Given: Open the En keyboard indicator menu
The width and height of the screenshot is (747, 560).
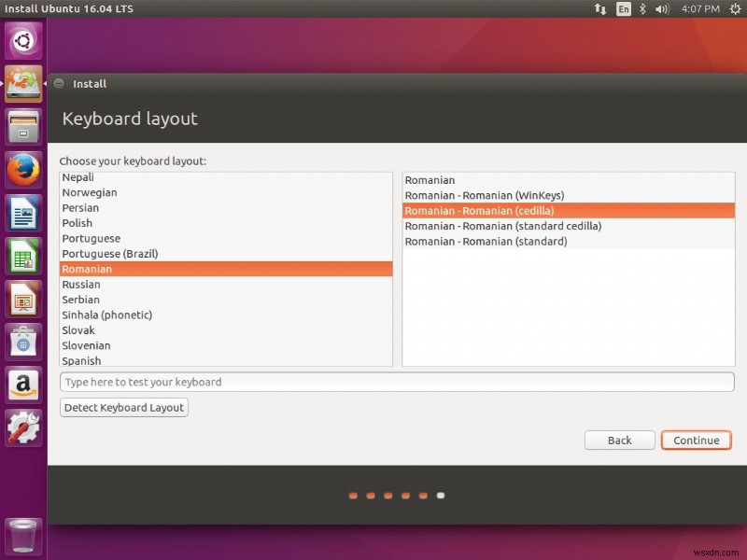Looking at the screenshot, I should point(623,8).
